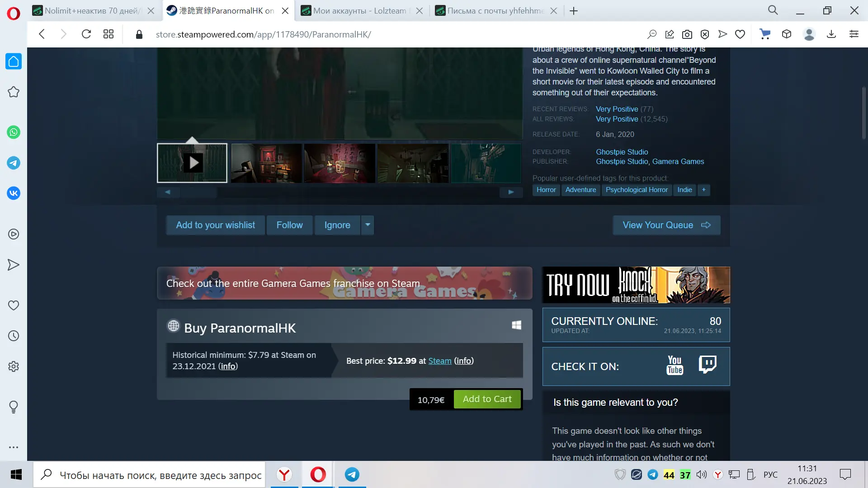Open the Psychological Horror tag
Viewport: 868px width, 488px height.
tap(637, 190)
